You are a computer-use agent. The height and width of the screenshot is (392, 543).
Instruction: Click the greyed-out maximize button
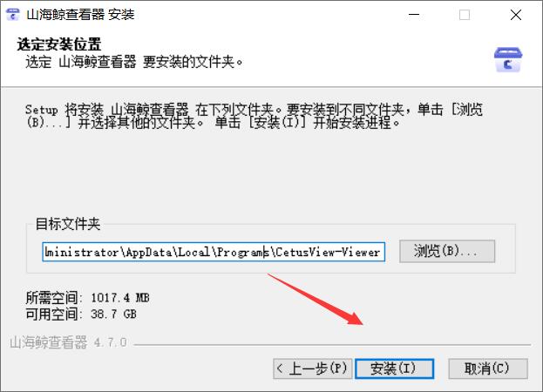465,15
